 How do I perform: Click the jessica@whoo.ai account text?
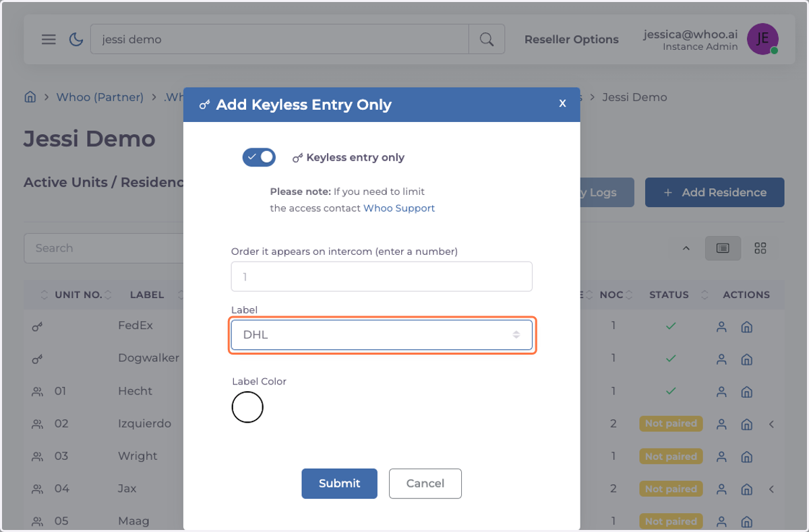coord(690,34)
